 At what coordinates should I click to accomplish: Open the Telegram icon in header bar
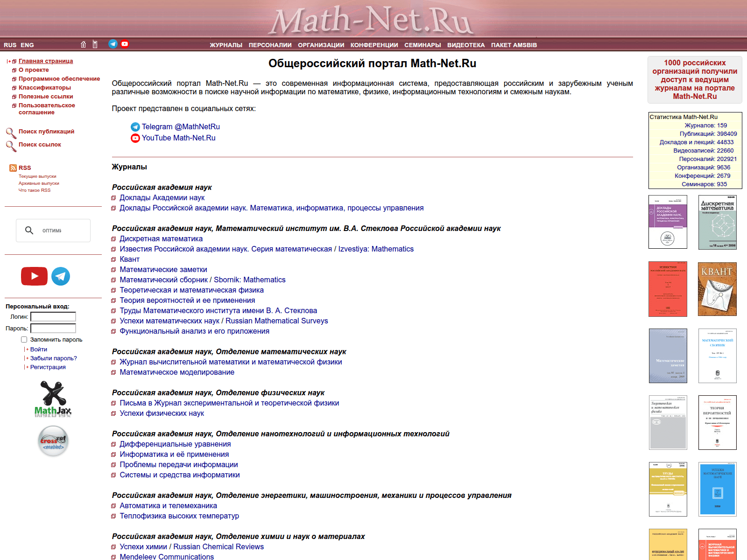[x=113, y=44]
